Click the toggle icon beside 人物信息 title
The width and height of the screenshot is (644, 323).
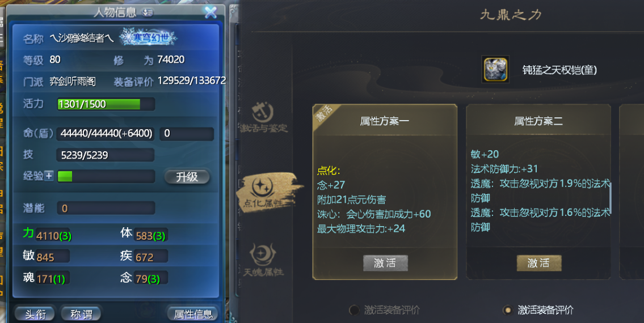tap(148, 12)
